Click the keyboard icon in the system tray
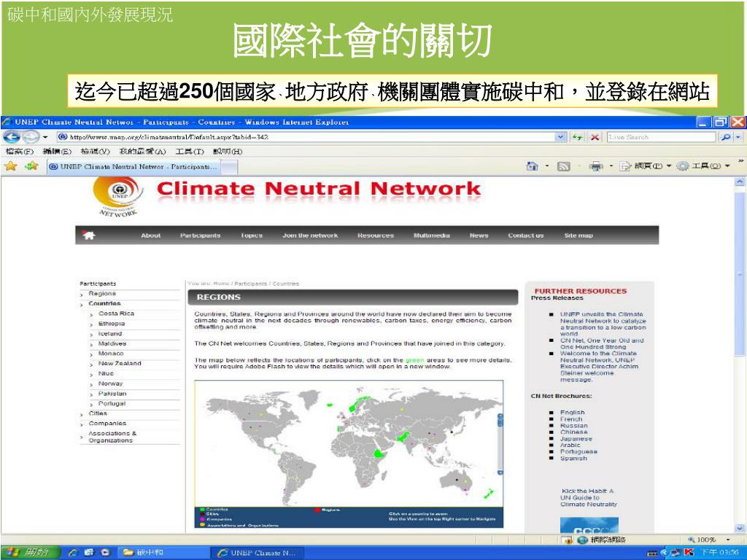Image resolution: width=747 pixels, height=560 pixels. click(x=653, y=553)
